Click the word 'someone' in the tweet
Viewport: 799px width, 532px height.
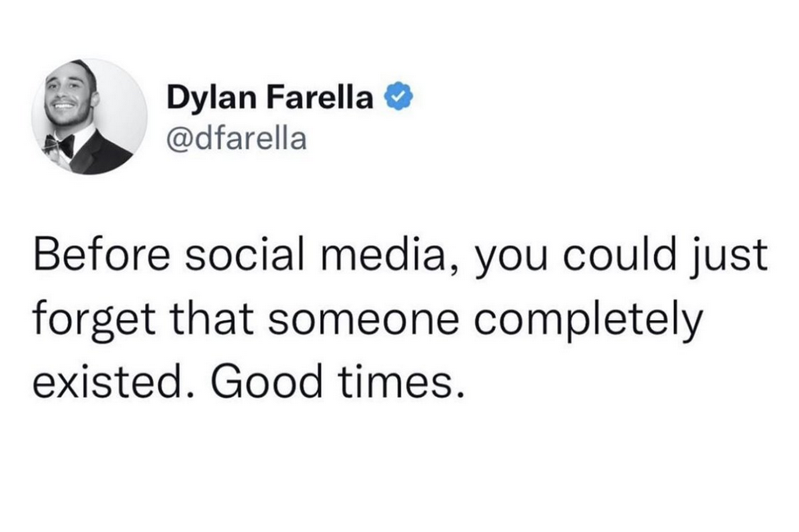(x=363, y=319)
